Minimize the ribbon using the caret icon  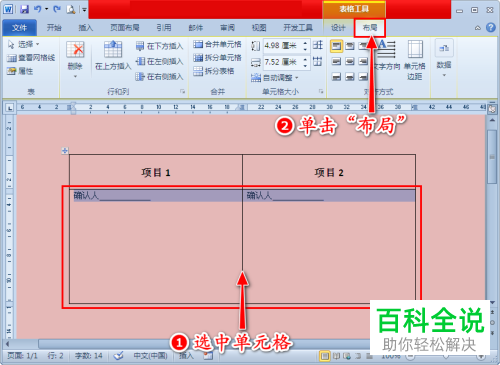478,28
